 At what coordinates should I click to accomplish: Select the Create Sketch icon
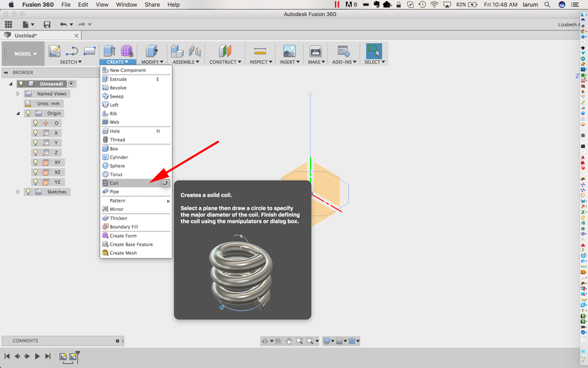55,51
